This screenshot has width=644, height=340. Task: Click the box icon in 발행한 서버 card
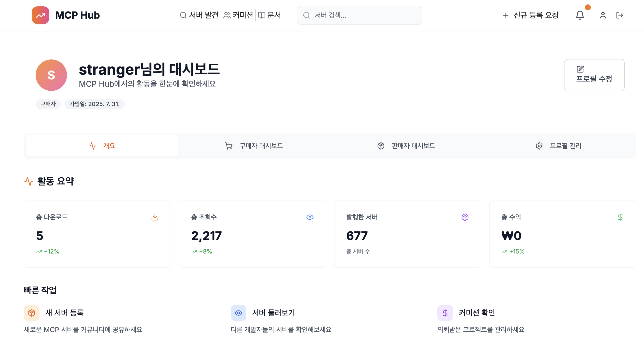(x=465, y=217)
